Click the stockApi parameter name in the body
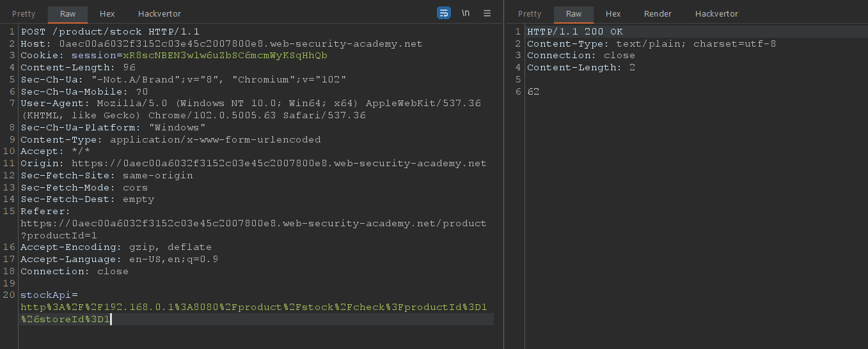This screenshot has height=349, width=868. 46,295
